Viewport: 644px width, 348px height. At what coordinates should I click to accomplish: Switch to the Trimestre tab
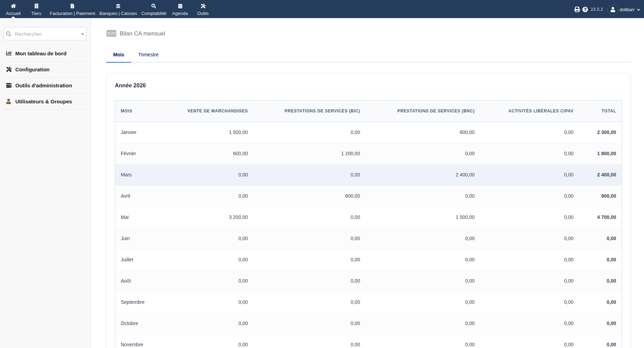pos(148,55)
